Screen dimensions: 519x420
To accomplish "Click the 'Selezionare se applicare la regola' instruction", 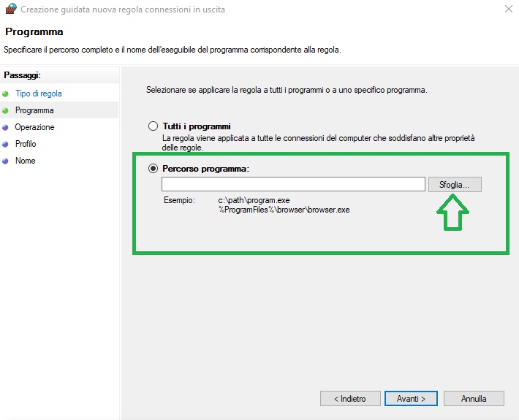I will [x=287, y=90].
